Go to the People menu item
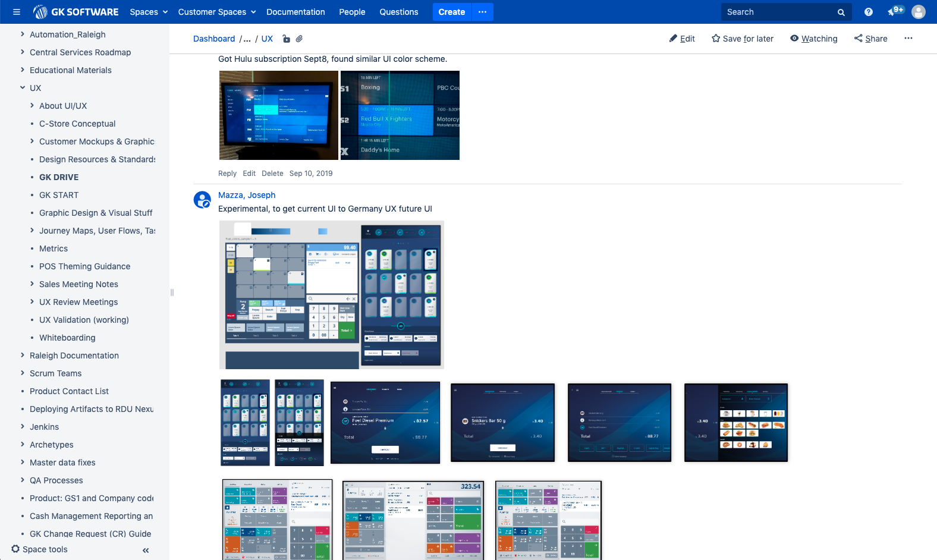 coord(352,12)
